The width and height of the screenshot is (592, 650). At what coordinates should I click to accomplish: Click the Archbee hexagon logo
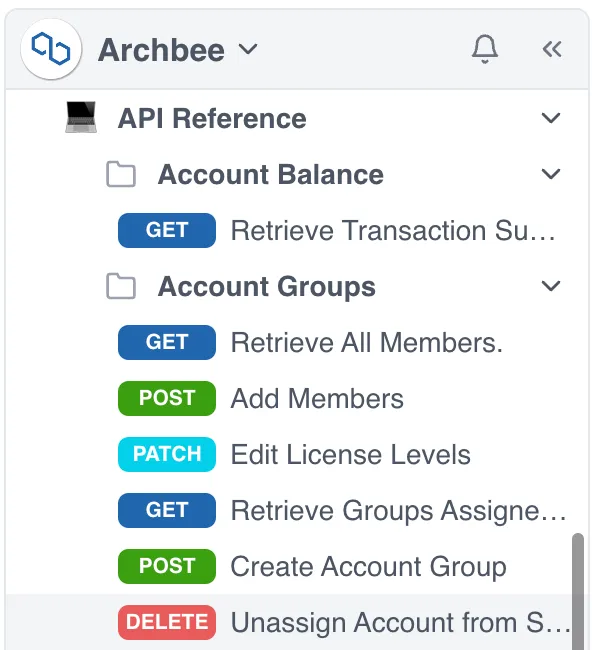(x=51, y=49)
